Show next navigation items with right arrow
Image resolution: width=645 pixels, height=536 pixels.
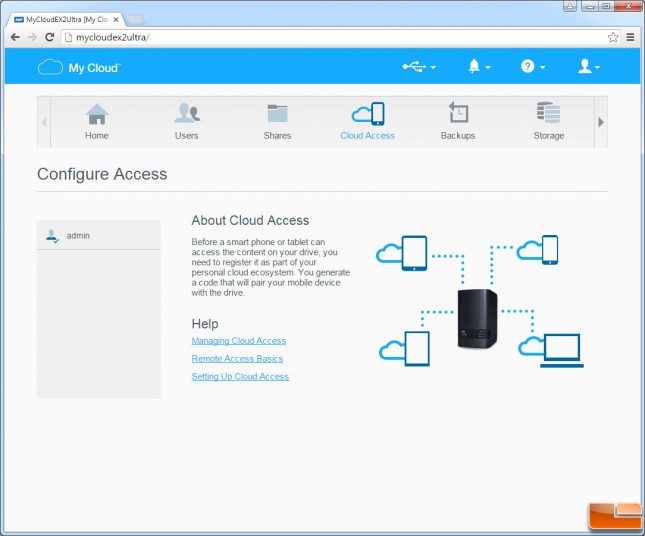601,122
